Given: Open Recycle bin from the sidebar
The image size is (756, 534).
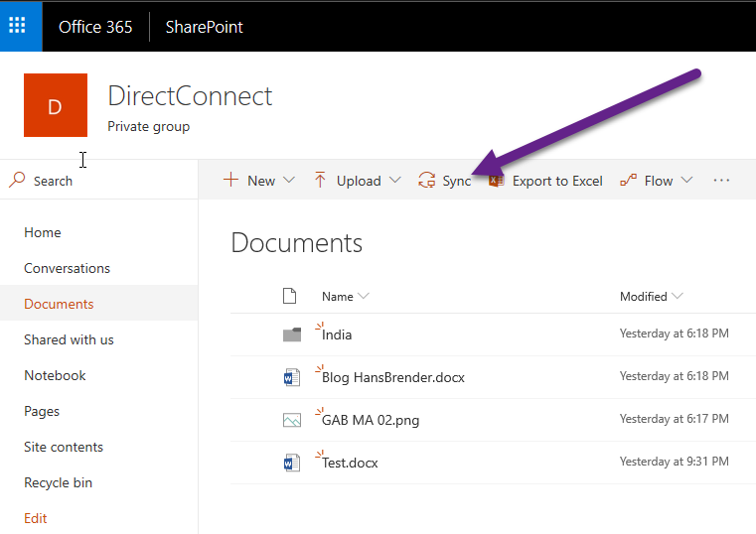Looking at the screenshot, I should (x=58, y=482).
